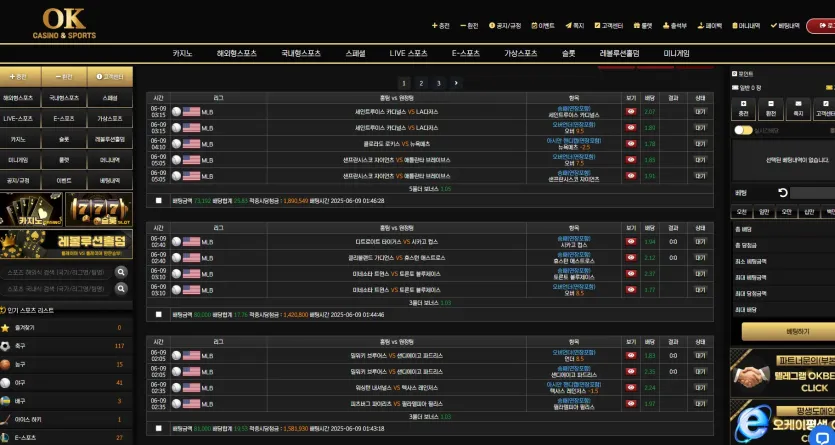Select 오천 quick amount button
Screen dimensions: 835x445
click(742, 212)
